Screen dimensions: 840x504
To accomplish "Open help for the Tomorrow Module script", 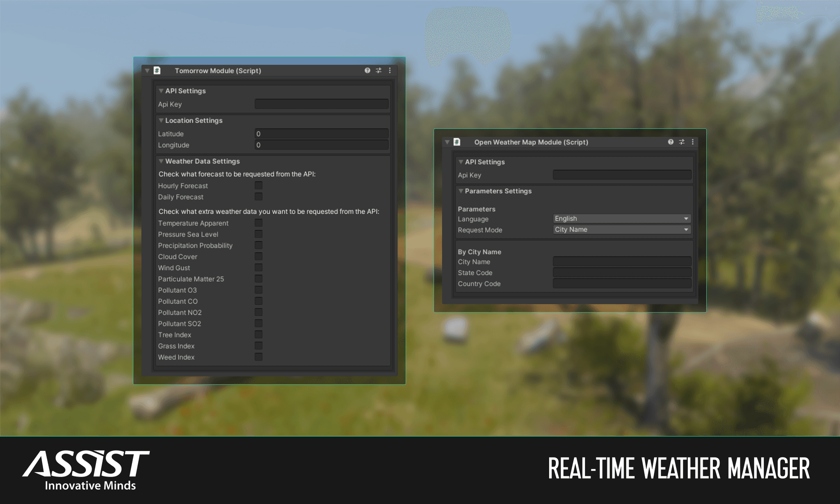I will (367, 71).
